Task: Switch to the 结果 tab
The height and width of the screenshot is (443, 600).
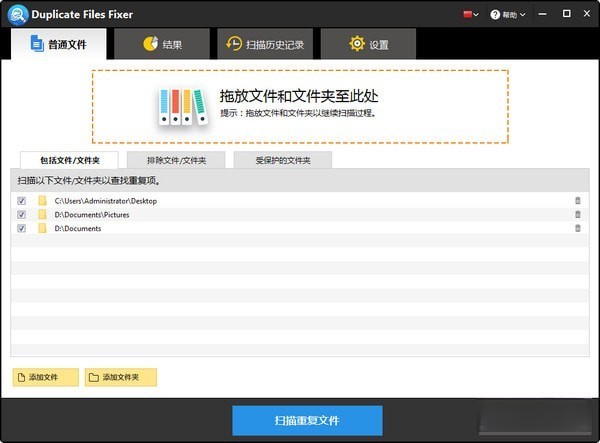Action: [162, 44]
